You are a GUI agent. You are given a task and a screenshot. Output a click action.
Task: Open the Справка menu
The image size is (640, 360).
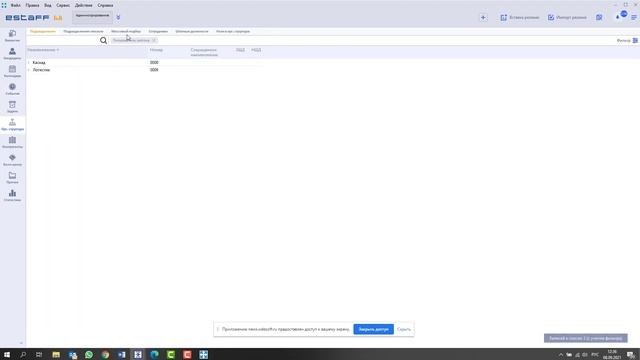coord(105,5)
